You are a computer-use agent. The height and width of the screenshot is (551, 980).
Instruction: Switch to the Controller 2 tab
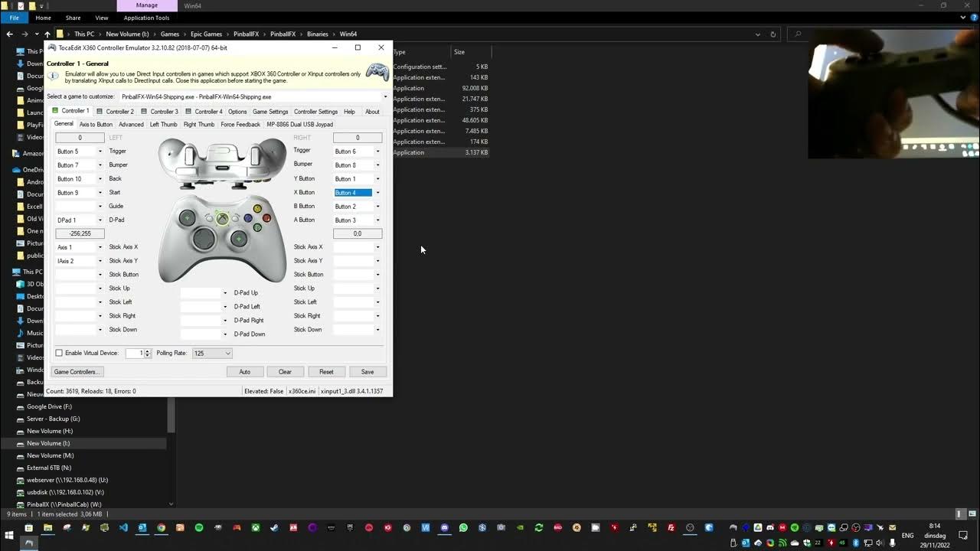[x=116, y=112]
